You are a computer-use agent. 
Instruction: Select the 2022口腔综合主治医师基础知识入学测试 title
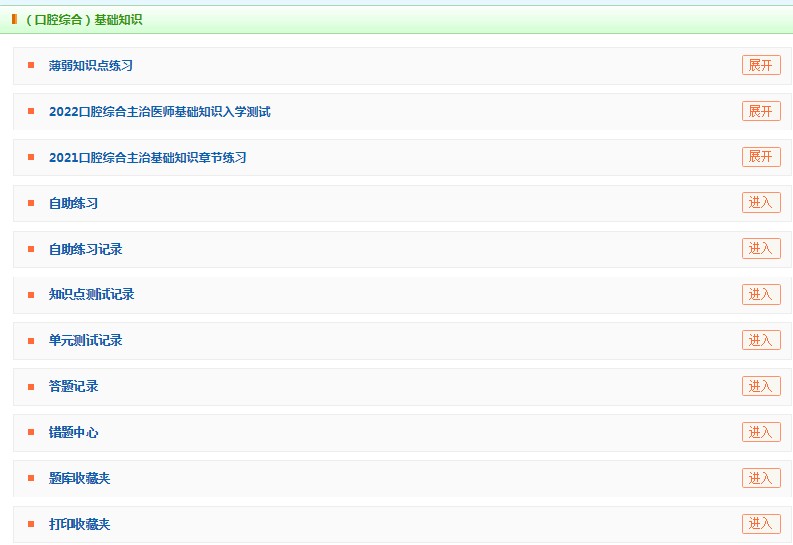159,112
